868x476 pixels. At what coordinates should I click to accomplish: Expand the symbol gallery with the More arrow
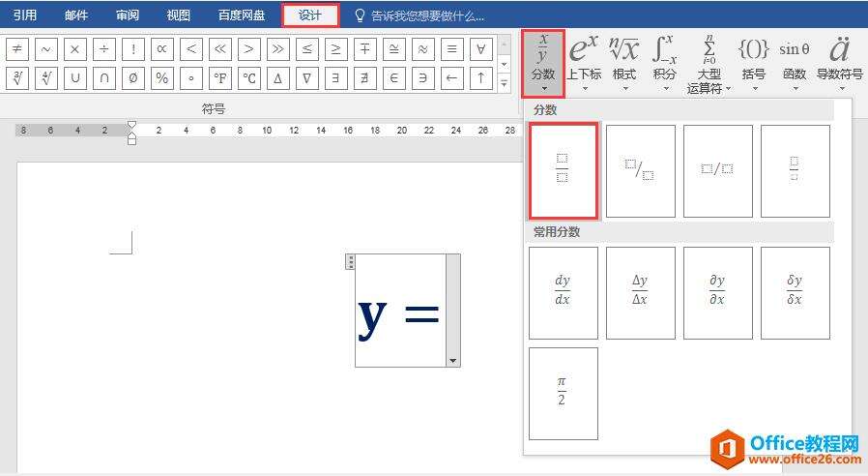click(x=505, y=83)
